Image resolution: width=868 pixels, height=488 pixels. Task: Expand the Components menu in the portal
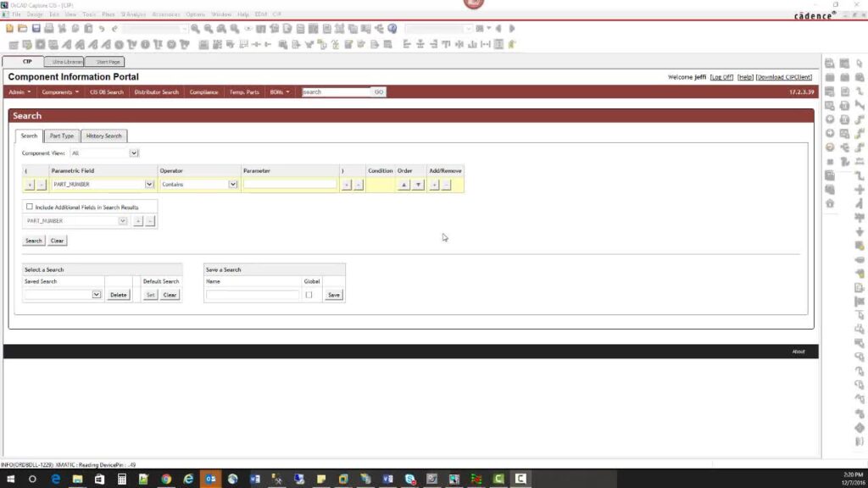pyautogui.click(x=60, y=92)
